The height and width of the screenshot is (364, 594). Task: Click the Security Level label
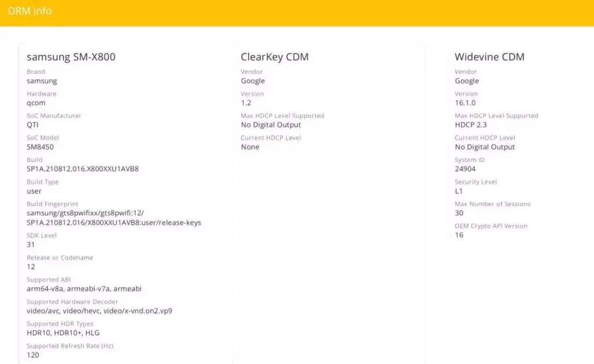click(476, 182)
